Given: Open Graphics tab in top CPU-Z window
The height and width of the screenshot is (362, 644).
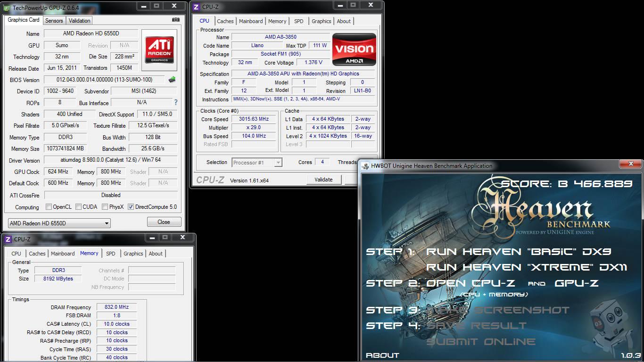Looking at the screenshot, I should point(322,21).
